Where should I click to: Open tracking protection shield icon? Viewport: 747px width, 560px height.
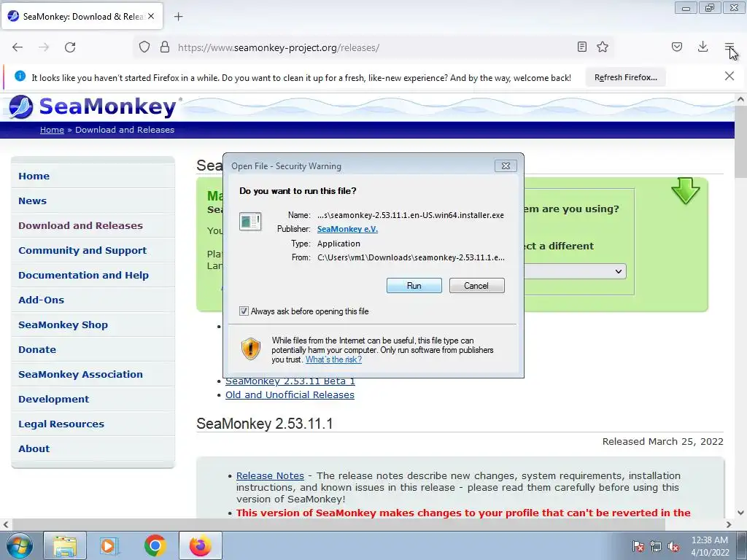(x=144, y=47)
